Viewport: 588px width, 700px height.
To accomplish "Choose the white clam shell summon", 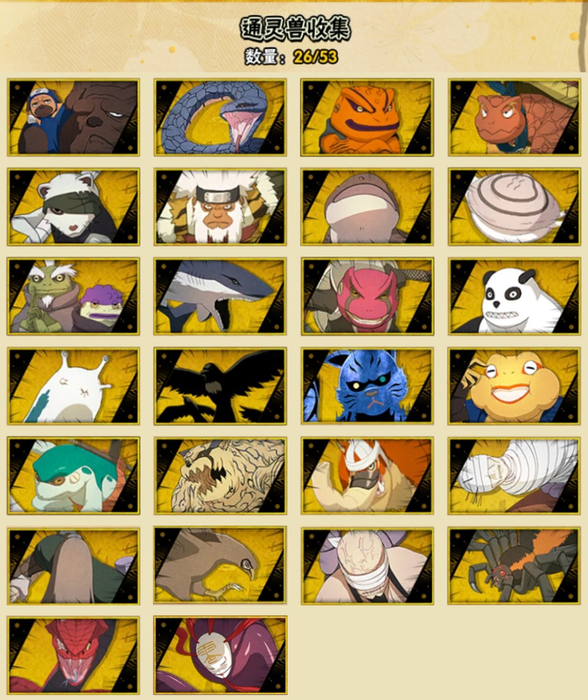I will click(514, 207).
